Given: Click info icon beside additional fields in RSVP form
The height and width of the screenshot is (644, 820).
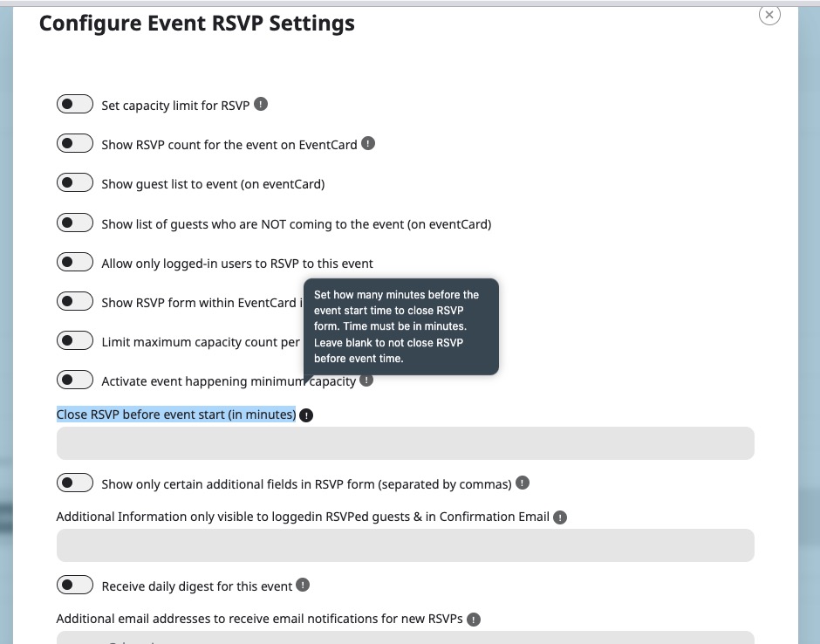Looking at the screenshot, I should coord(522,483).
